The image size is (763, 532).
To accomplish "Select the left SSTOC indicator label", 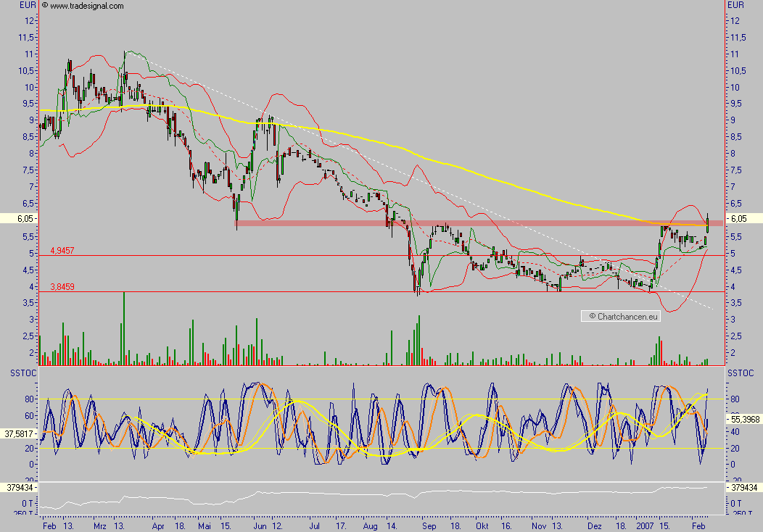I will tap(20, 373).
